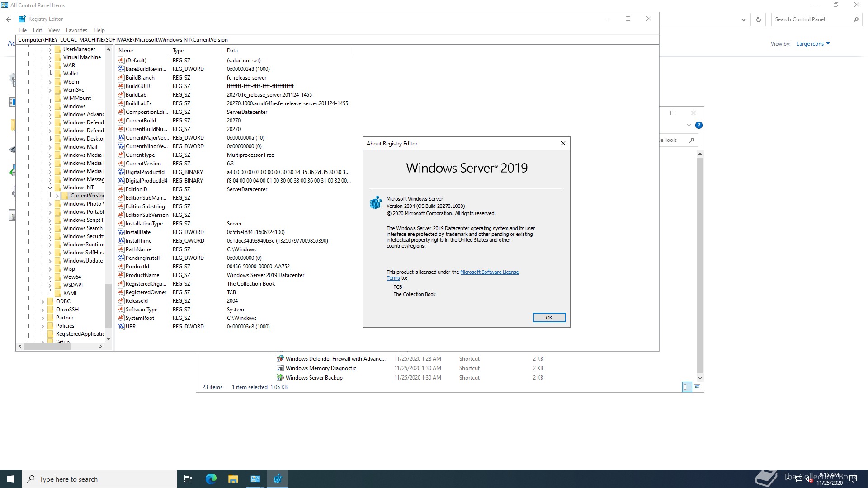Switch to Control Panel taskbar app
This screenshot has height=488, width=868.
point(255,479)
